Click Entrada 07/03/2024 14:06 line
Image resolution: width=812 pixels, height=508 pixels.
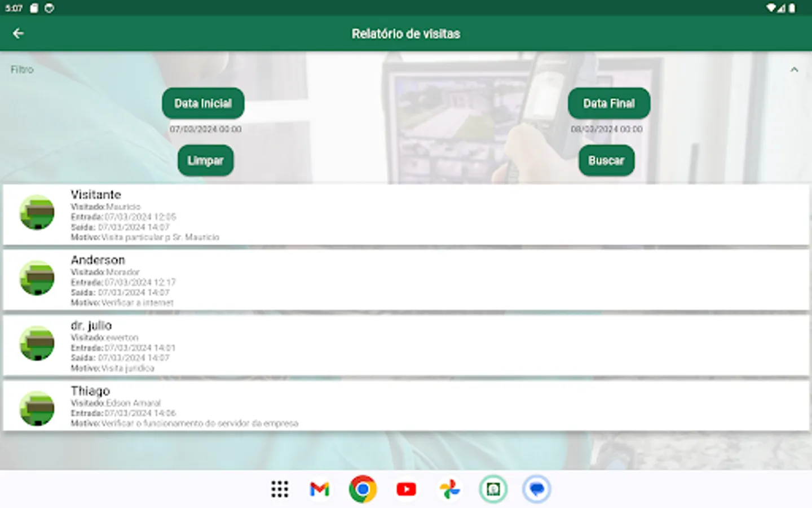(x=123, y=413)
